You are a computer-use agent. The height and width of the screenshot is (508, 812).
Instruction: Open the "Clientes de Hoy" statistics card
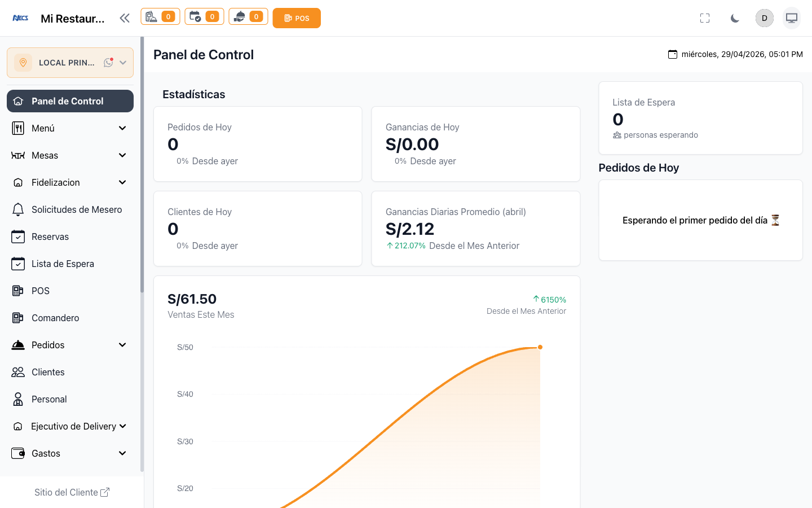[258, 229]
